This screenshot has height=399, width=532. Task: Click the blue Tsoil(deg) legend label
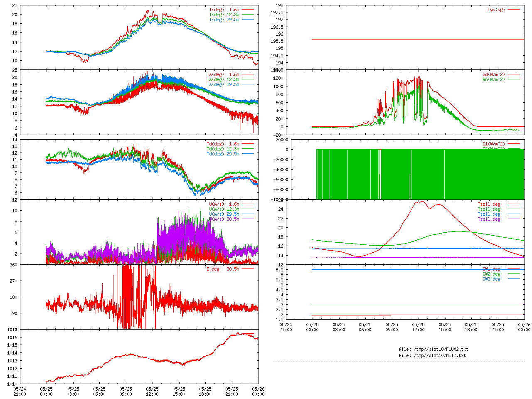490,214
